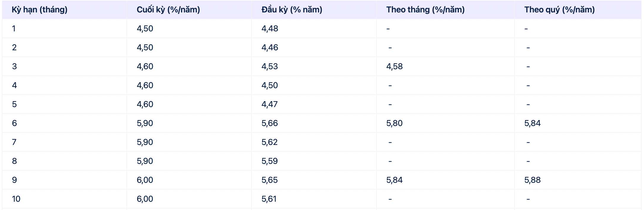Select the 5,62 rate in the 7-month row
The height and width of the screenshot is (210, 644).
pyautogui.click(x=269, y=142)
